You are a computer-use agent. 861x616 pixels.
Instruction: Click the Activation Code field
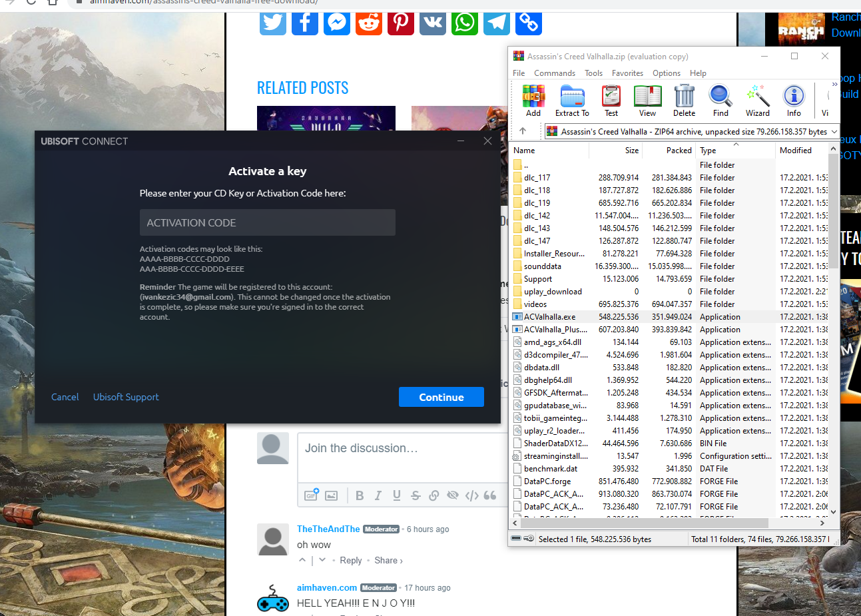(x=268, y=222)
